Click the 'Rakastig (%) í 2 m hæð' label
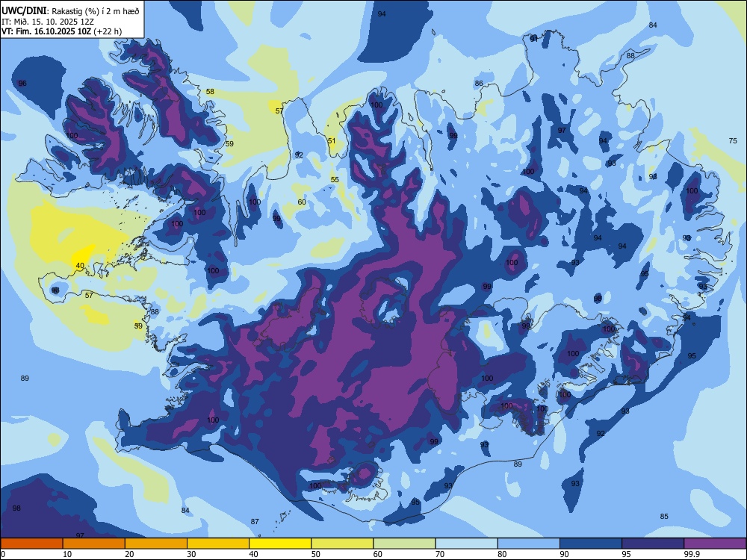Screen dimensions: 747x560 pyautogui.click(x=96, y=11)
